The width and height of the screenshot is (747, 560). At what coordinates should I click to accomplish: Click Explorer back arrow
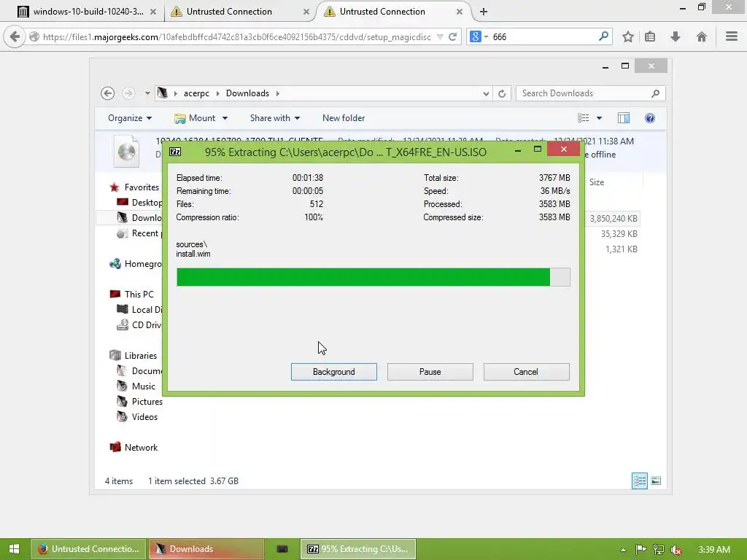click(x=108, y=93)
